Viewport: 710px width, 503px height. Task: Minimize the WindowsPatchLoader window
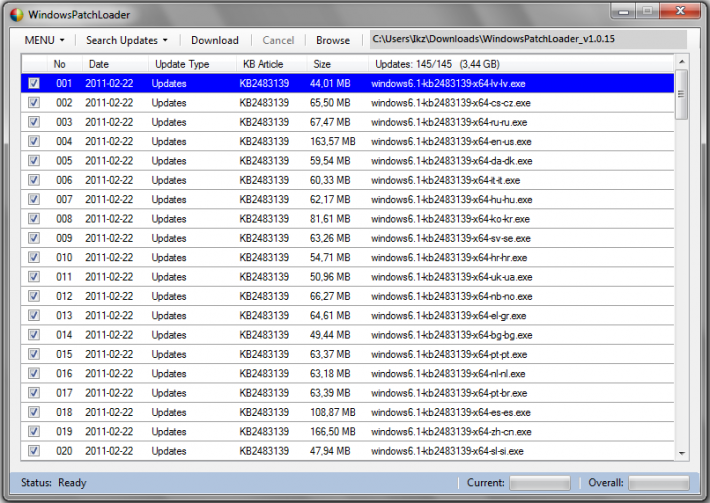tap(624, 11)
